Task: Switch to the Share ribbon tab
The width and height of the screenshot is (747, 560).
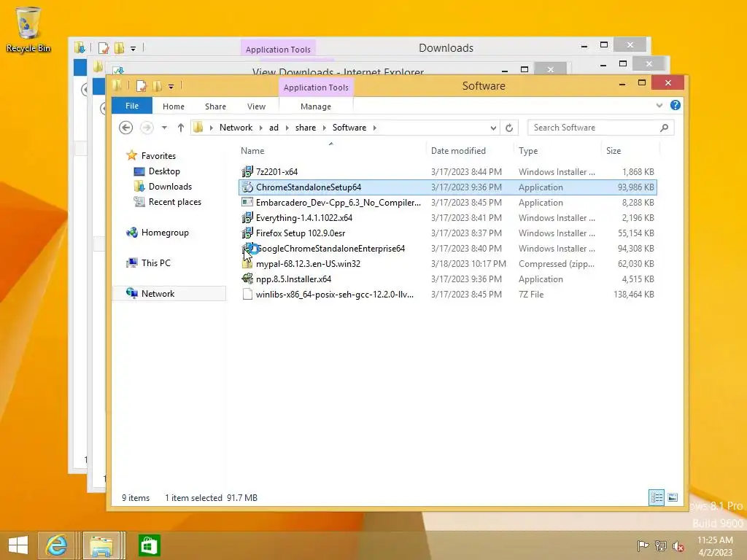Action: (x=215, y=106)
